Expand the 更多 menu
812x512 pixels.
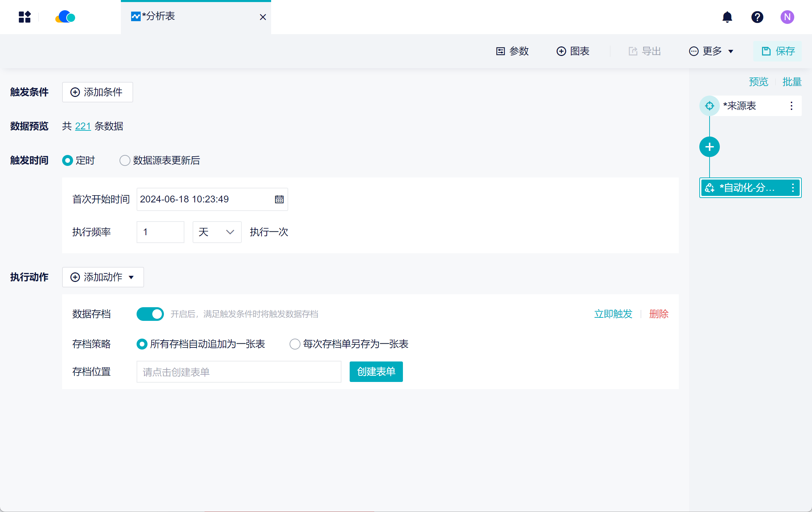tap(711, 51)
